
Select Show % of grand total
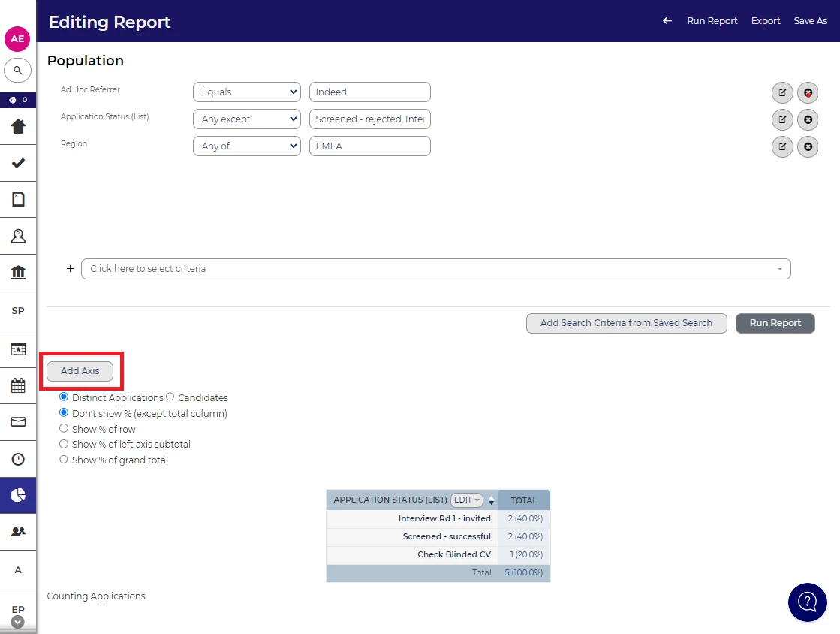(64, 460)
